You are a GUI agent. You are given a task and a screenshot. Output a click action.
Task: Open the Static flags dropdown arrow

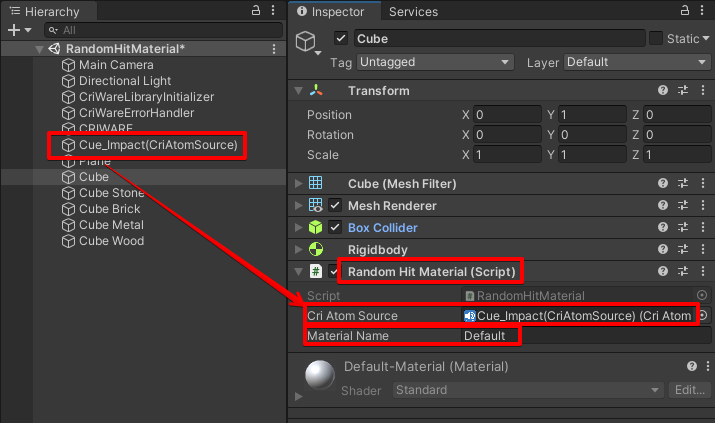[x=706, y=38]
